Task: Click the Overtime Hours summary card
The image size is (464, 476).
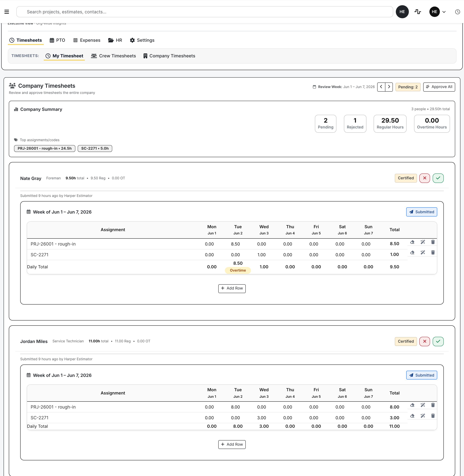Action: pyautogui.click(x=432, y=124)
